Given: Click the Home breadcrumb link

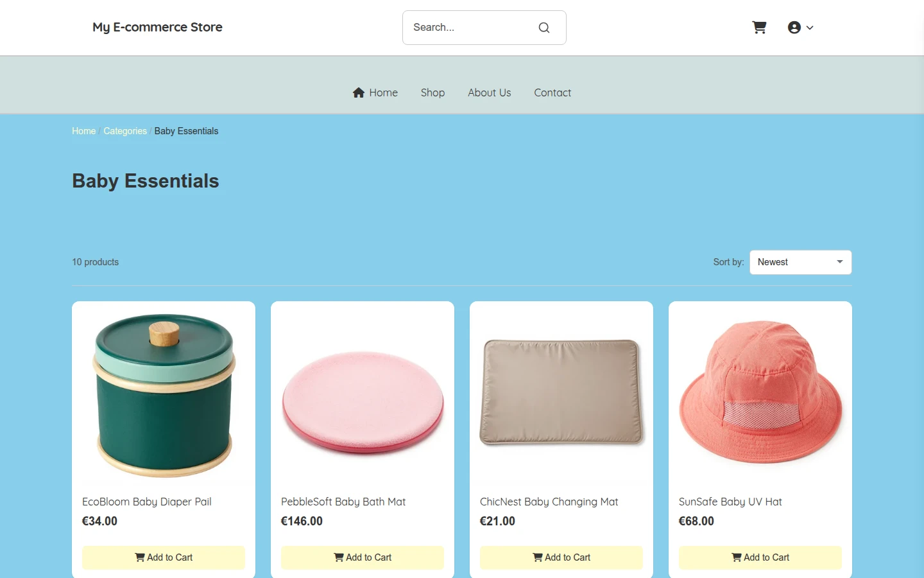Looking at the screenshot, I should click(x=83, y=131).
